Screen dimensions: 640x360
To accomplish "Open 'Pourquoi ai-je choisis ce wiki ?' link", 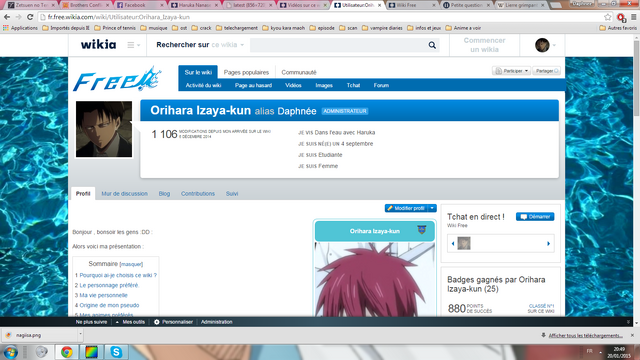I will point(118,275).
